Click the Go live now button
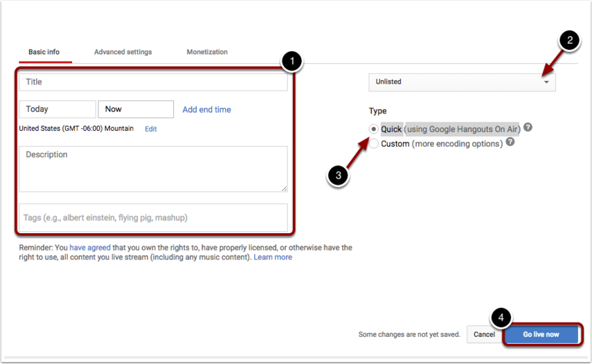Viewport: 592px width, 364px height. tap(541, 334)
